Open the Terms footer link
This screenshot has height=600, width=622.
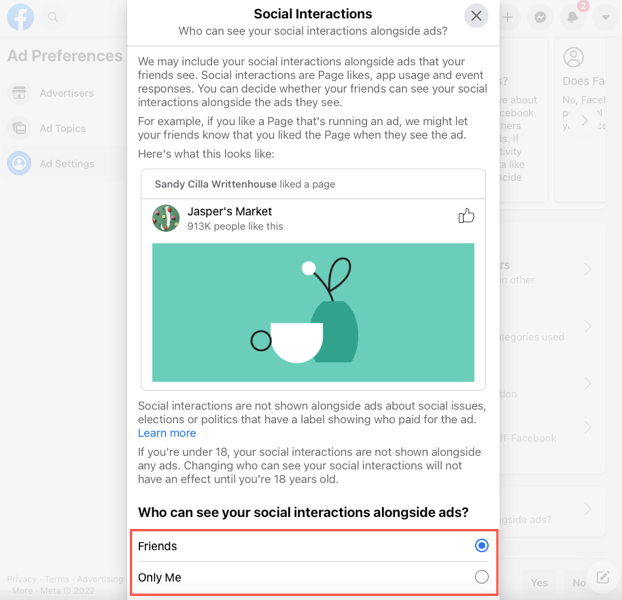pos(57,579)
